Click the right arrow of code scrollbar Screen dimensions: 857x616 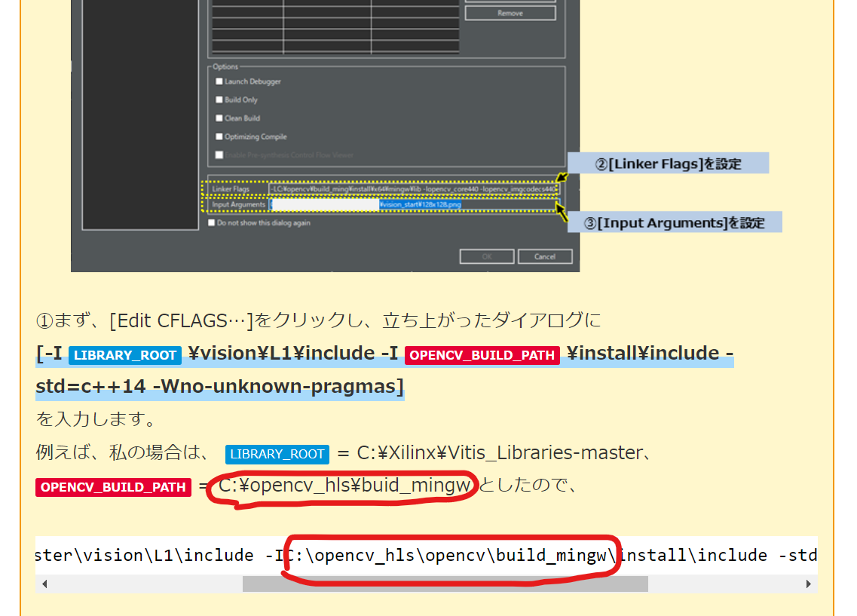(x=808, y=584)
